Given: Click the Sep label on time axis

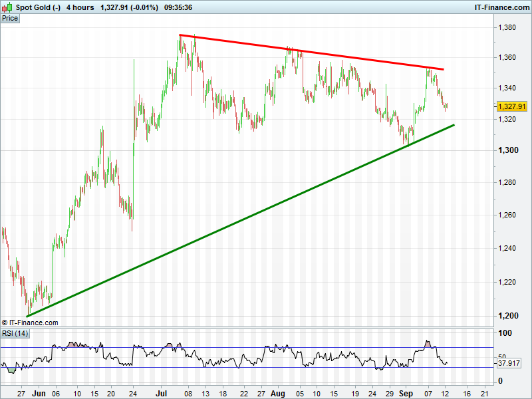Looking at the screenshot, I should pos(406,394).
